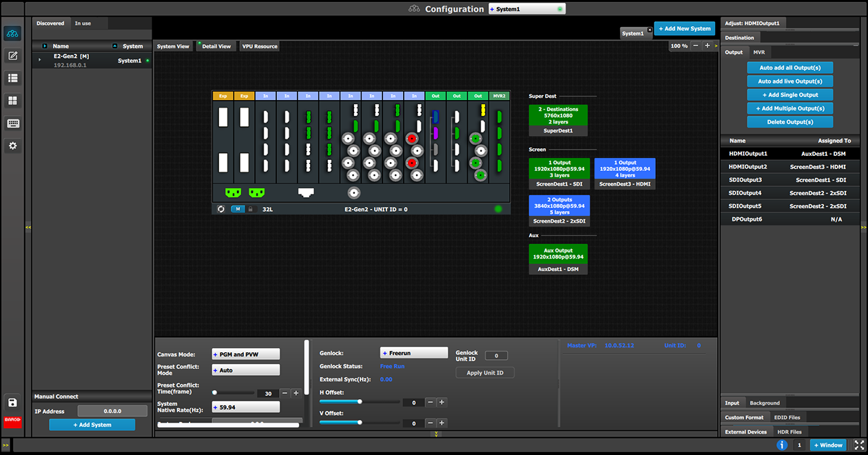The height and width of the screenshot is (455, 868).
Task: Select the blue highlighted connector on first Out card
Action: tap(435, 117)
